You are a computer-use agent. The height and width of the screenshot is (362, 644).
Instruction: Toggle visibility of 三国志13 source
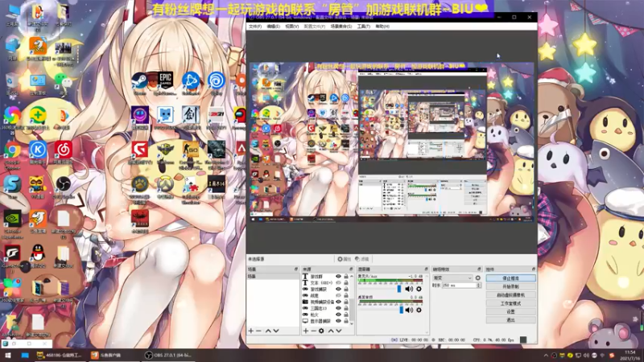[338, 308]
